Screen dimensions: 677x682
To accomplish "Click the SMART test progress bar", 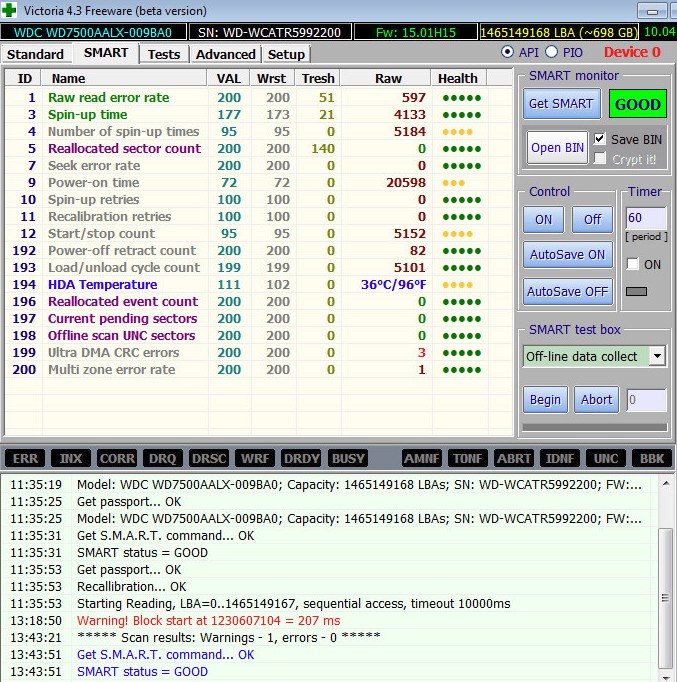I will (594, 427).
